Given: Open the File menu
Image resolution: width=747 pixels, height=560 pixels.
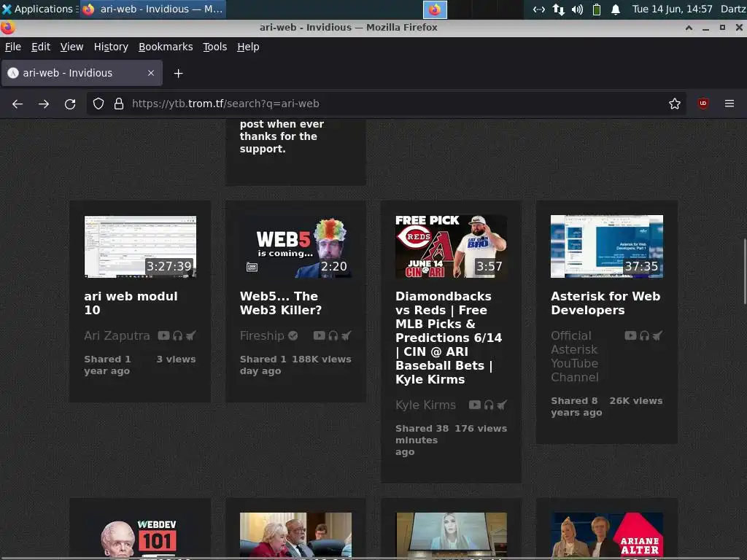Looking at the screenshot, I should point(13,47).
